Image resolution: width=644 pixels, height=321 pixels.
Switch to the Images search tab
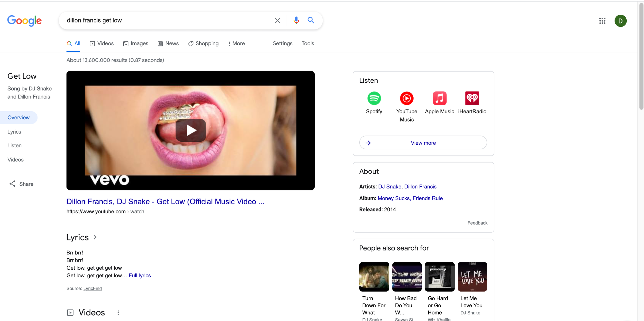136,43
